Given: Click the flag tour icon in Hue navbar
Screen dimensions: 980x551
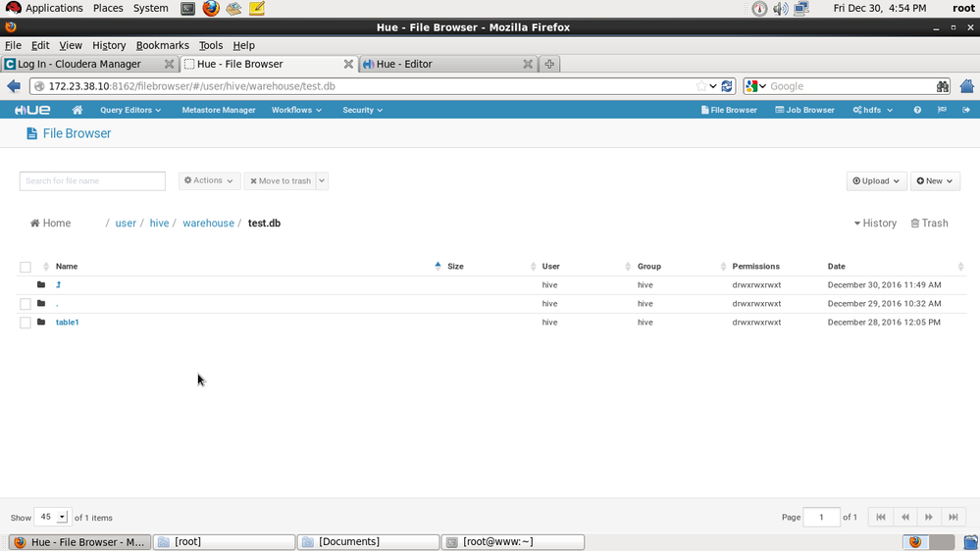Looking at the screenshot, I should pyautogui.click(x=942, y=110).
